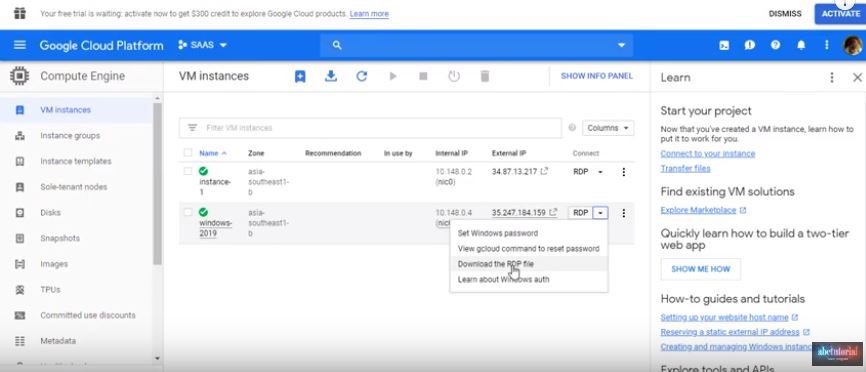The image size is (866, 372).
Task: Expand RDP dropdown arrow for instance-1
Action: click(600, 172)
